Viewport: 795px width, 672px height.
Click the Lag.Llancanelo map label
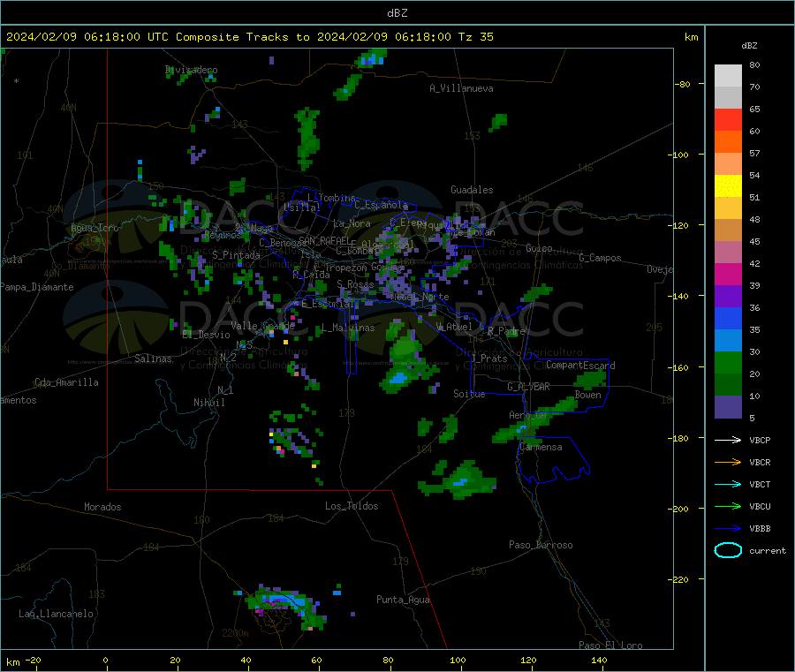(x=56, y=614)
